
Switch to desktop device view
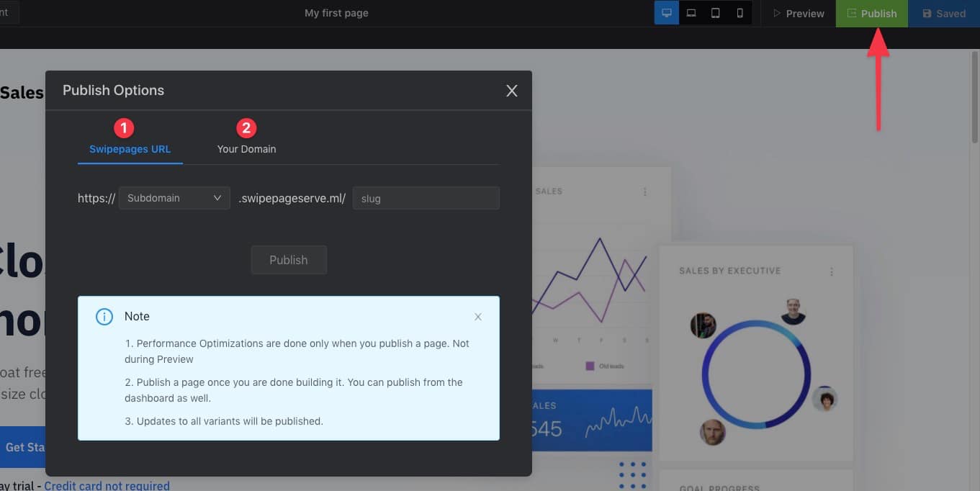click(666, 13)
